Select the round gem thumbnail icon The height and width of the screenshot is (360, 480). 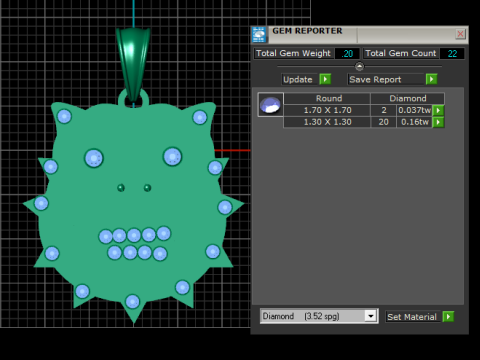coord(270,105)
